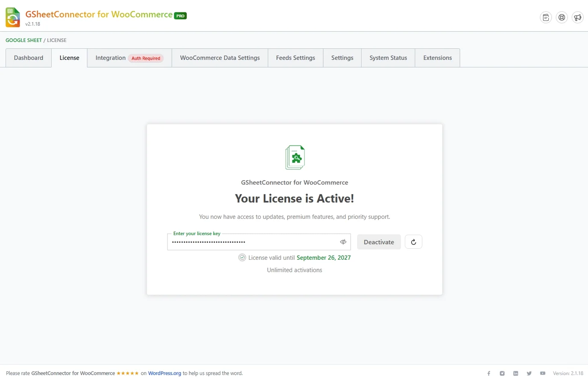Open the support lifebuoy icon

562,18
